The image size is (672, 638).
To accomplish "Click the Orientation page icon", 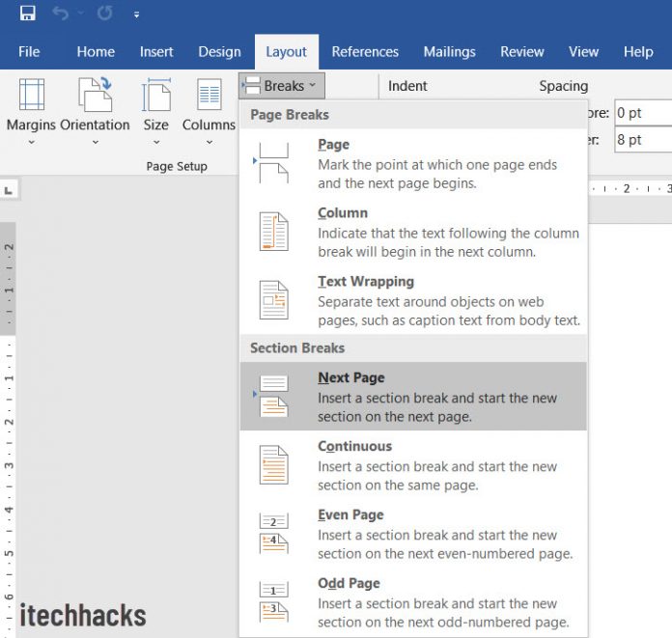I will click(95, 96).
